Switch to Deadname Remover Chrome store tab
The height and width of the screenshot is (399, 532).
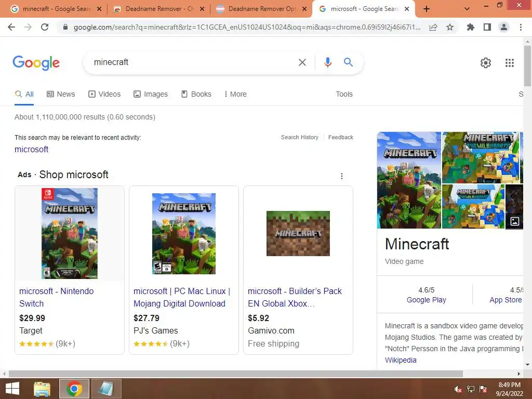158,9
